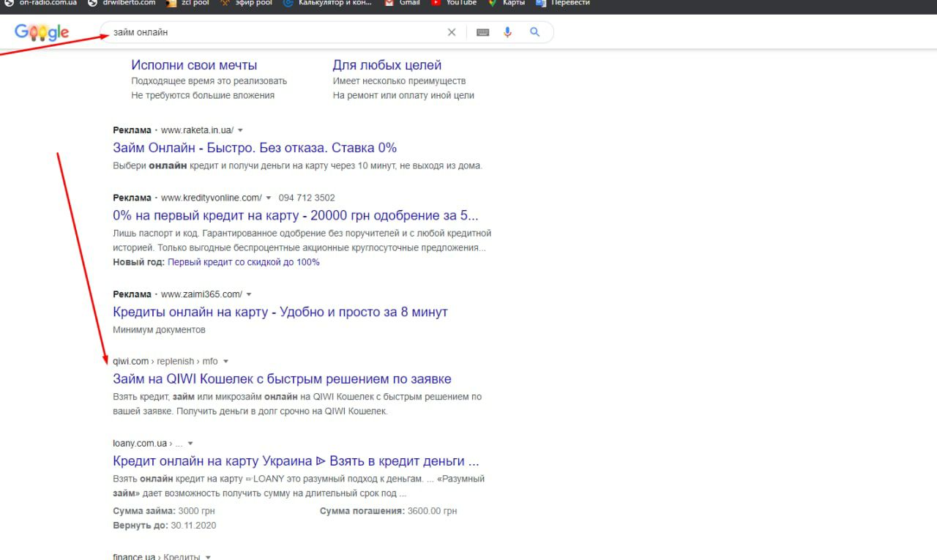Click the qiwi.com › replenish › mfo breadcrumb
Viewport: 937px width, 560px height.
(165, 362)
